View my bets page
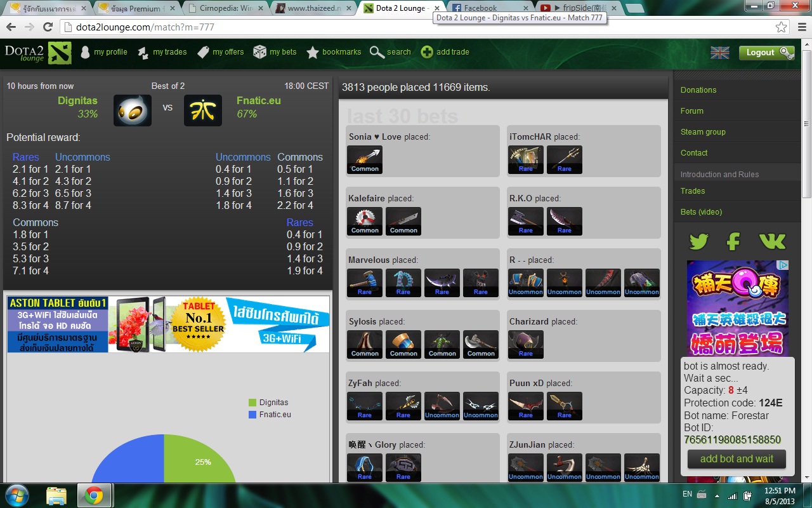Viewport: 812px width, 508px height. 275,52
